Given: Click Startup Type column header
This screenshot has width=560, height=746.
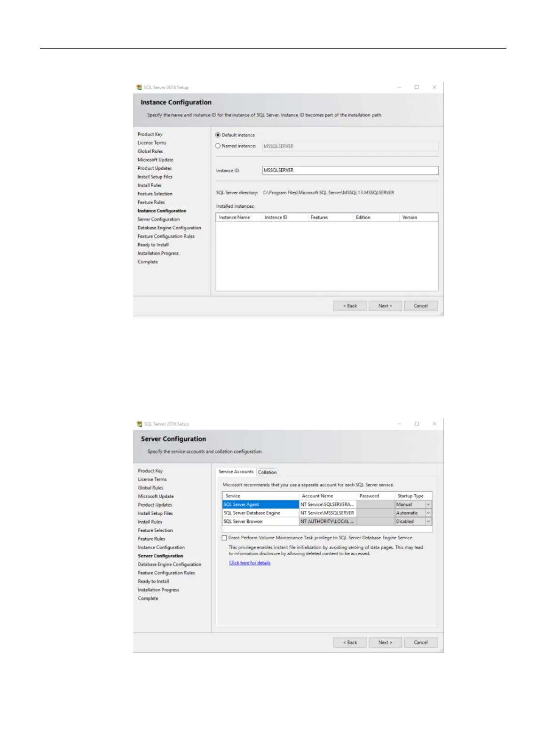Looking at the screenshot, I should tap(413, 496).
